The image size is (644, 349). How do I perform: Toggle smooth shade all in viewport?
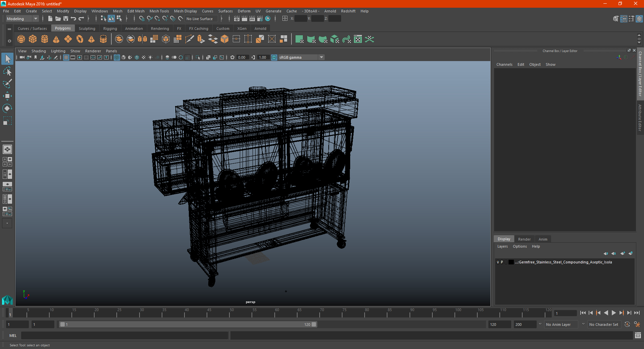123,57
